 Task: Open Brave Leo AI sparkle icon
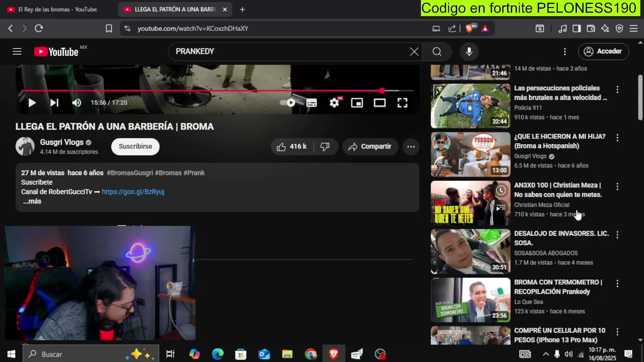(x=605, y=29)
